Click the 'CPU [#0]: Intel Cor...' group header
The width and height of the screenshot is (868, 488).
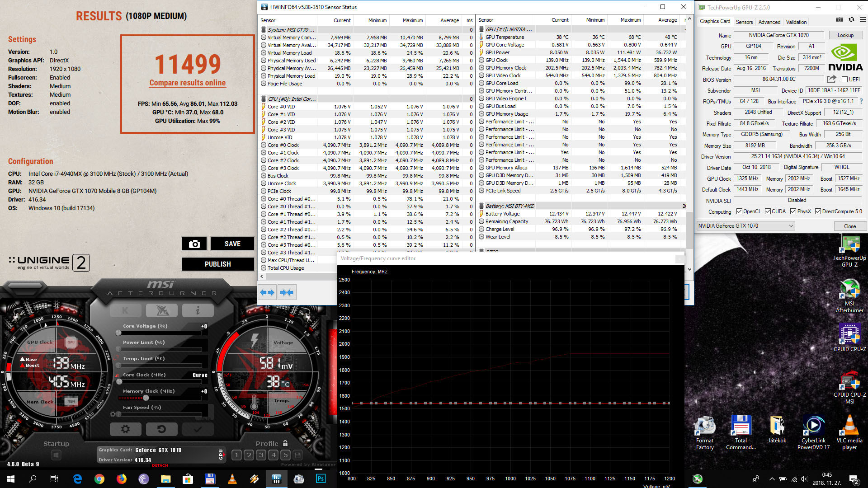click(292, 99)
